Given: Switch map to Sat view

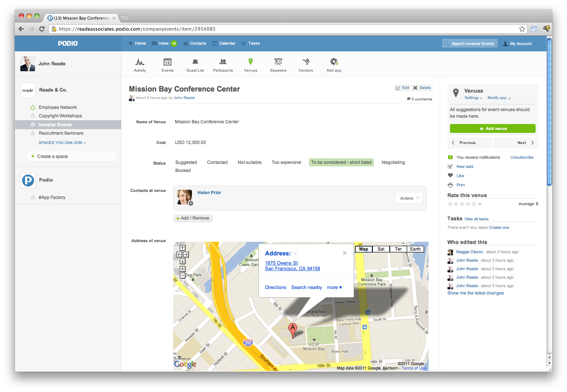Looking at the screenshot, I should coord(381,249).
